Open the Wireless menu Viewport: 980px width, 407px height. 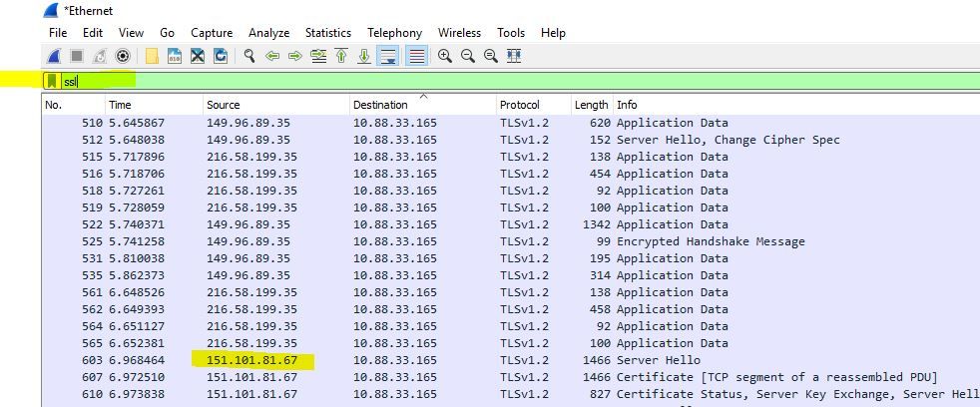coord(459,33)
